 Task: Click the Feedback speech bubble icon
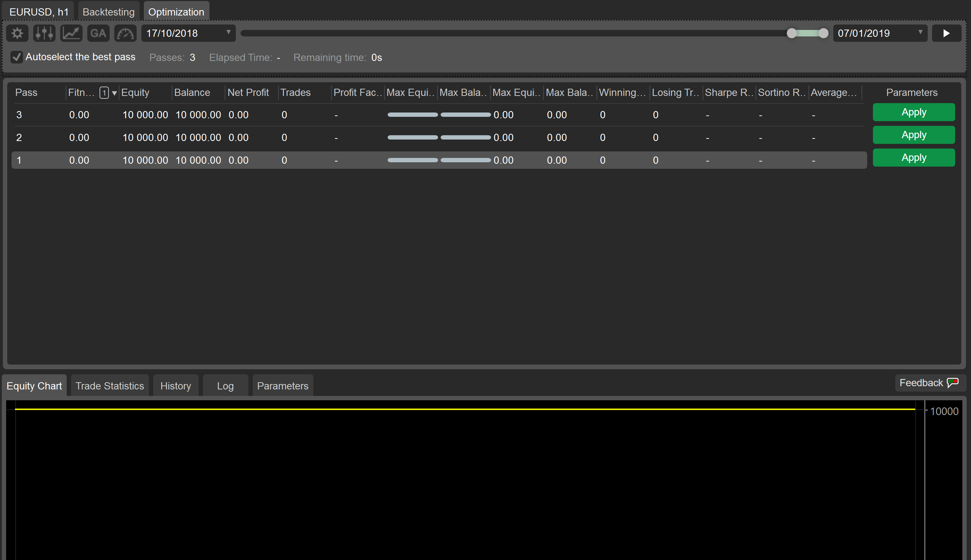coord(953,383)
